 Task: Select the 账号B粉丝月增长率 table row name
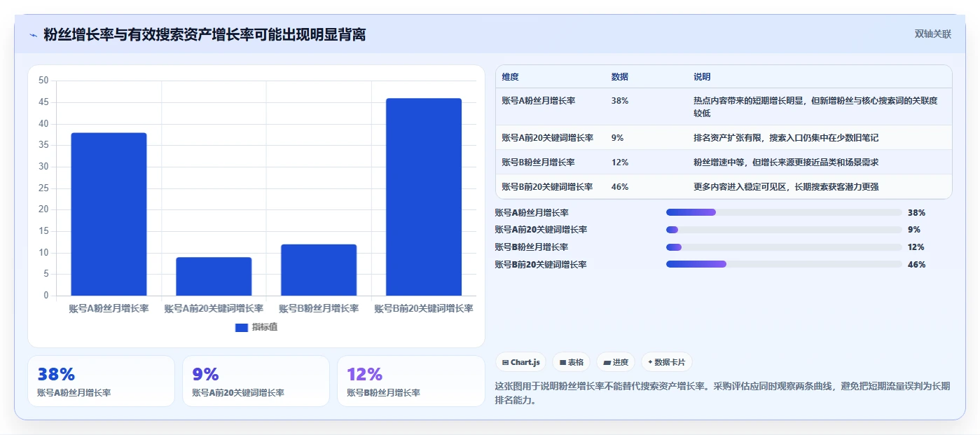(539, 163)
